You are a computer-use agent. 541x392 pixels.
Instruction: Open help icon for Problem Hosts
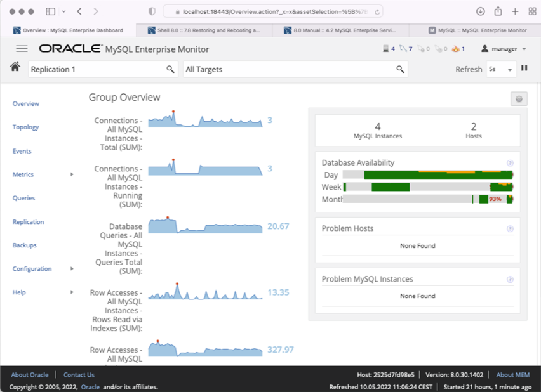510,229
